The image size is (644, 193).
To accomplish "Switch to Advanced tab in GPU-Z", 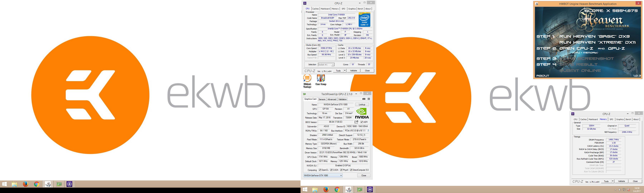I will (332, 99).
